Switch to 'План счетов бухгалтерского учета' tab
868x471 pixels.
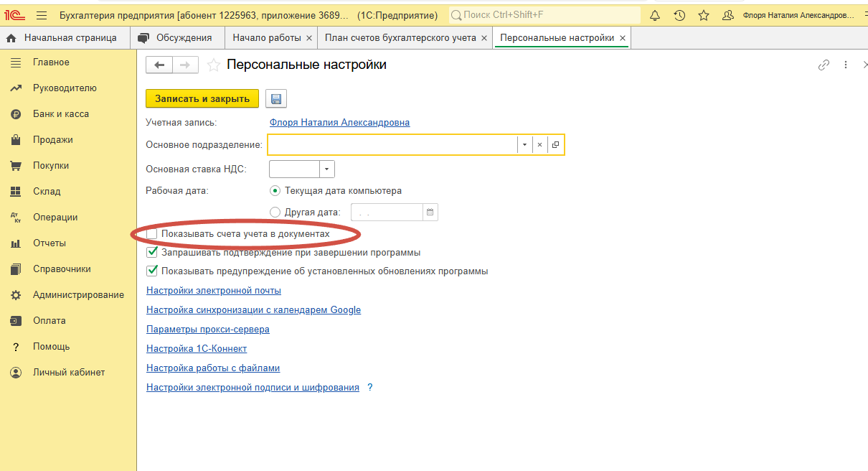[x=400, y=38]
